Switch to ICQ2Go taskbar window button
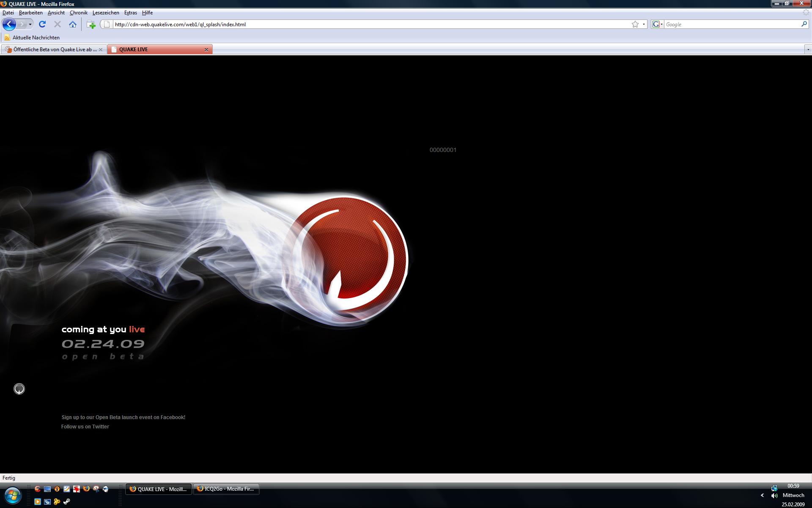The height and width of the screenshot is (508, 812). pyautogui.click(x=226, y=489)
